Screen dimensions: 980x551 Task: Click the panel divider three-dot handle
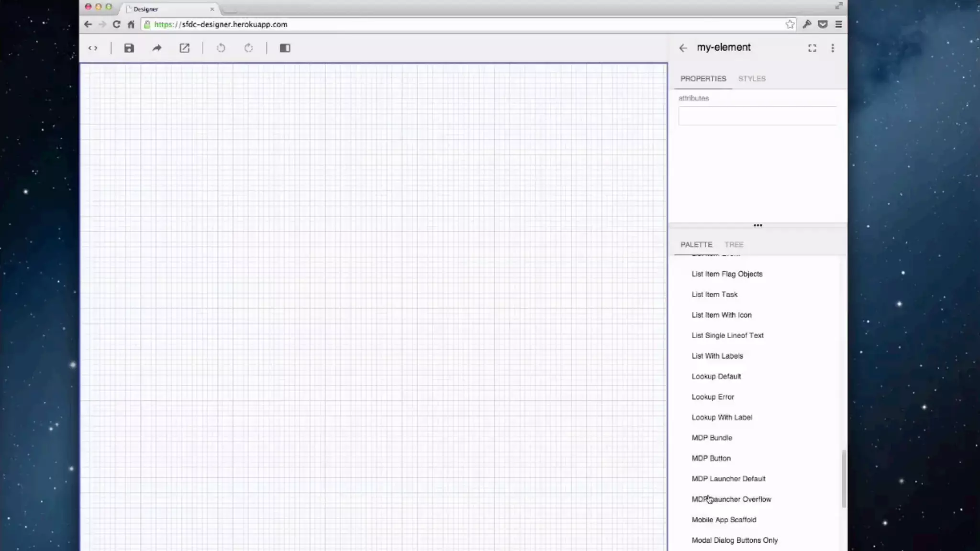[x=757, y=225]
